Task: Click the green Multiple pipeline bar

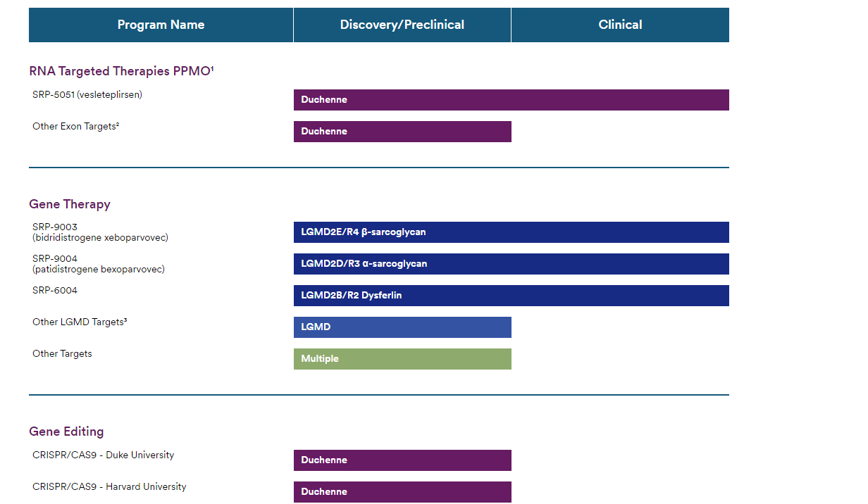Action: tap(402, 359)
